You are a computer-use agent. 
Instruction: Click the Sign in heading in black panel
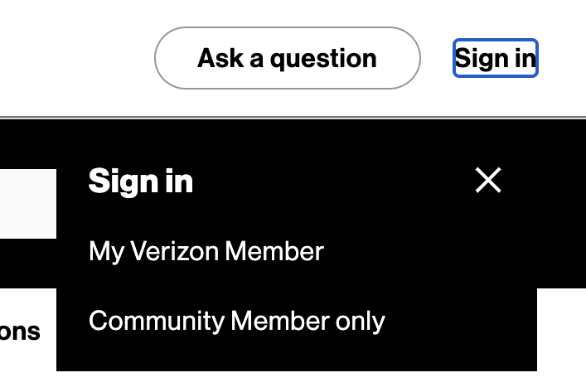pos(141,181)
